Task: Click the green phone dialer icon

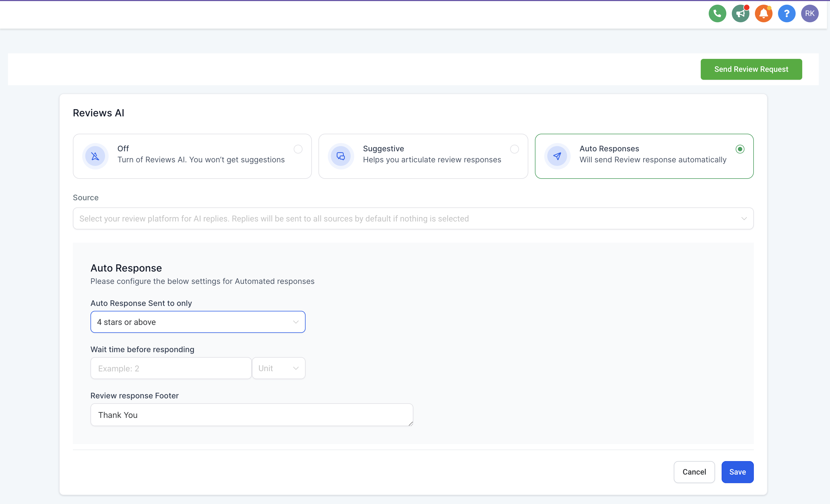Action: [717, 13]
